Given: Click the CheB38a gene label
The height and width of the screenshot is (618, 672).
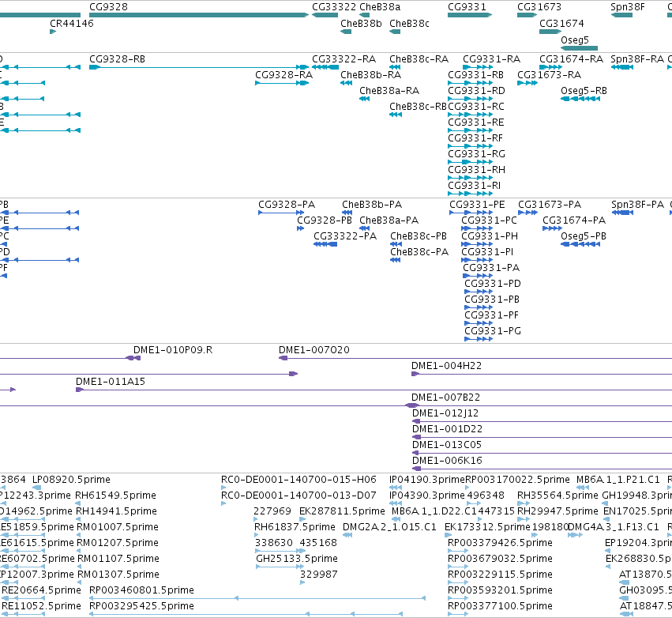Looking at the screenshot, I should 380,7.
